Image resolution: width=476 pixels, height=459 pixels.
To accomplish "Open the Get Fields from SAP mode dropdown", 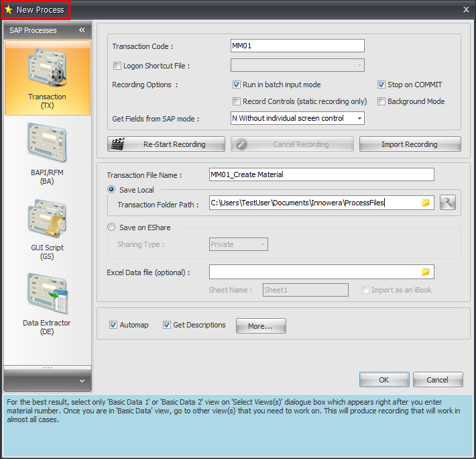I will 359,118.
